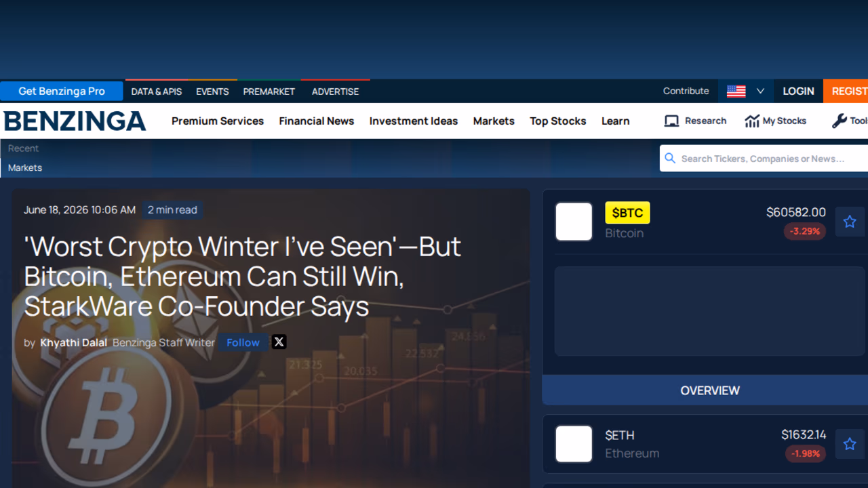The height and width of the screenshot is (488, 868).
Task: Click the Ethereum price $1632.14
Action: tap(804, 434)
